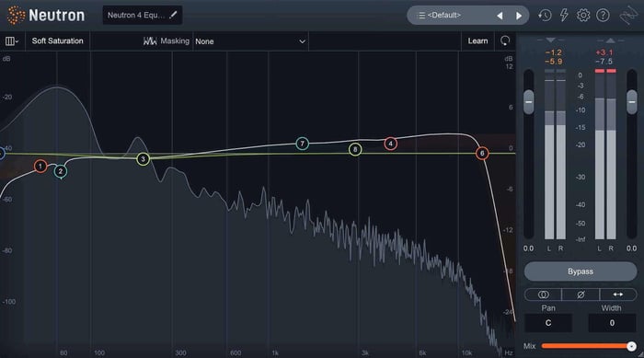Toggle Soft Saturation mode

57,40
